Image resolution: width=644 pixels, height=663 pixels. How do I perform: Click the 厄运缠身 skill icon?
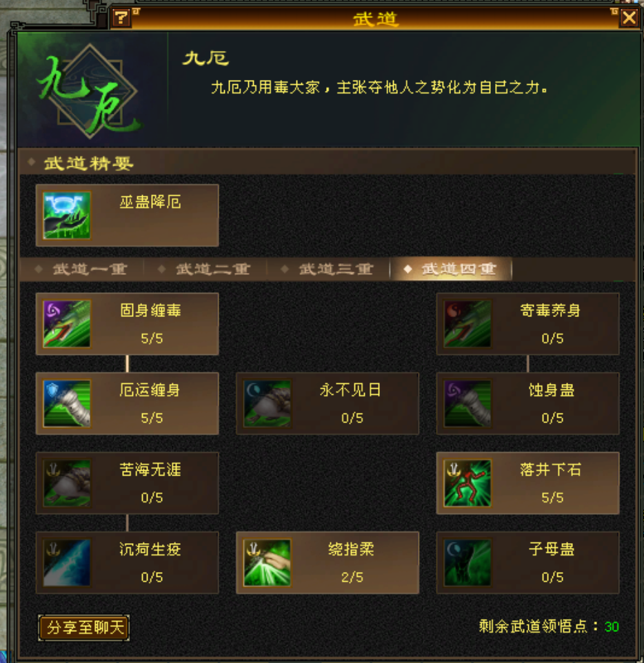[67, 403]
